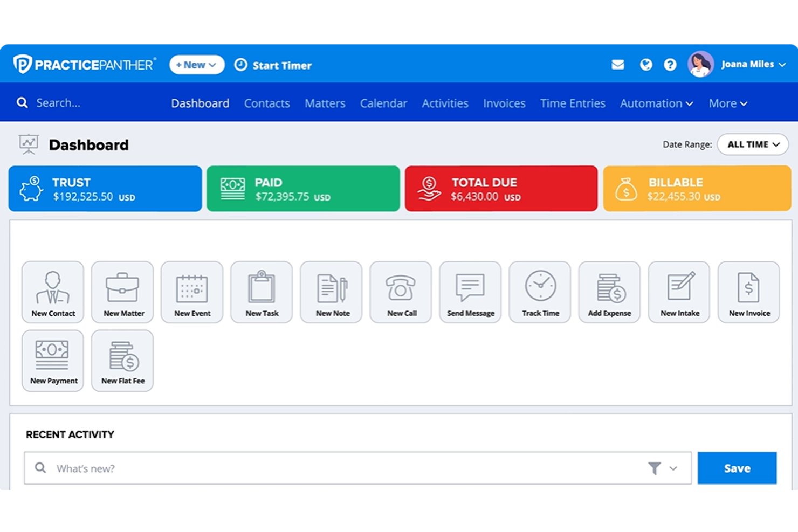Click the search magnifier icon in navigation bar
Image resolution: width=798 pixels, height=532 pixels.
(x=22, y=102)
